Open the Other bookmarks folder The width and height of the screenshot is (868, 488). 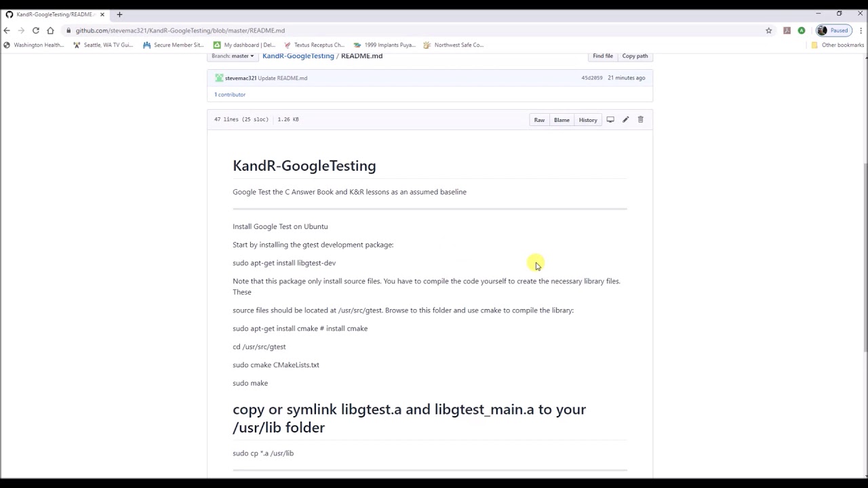[x=837, y=45]
